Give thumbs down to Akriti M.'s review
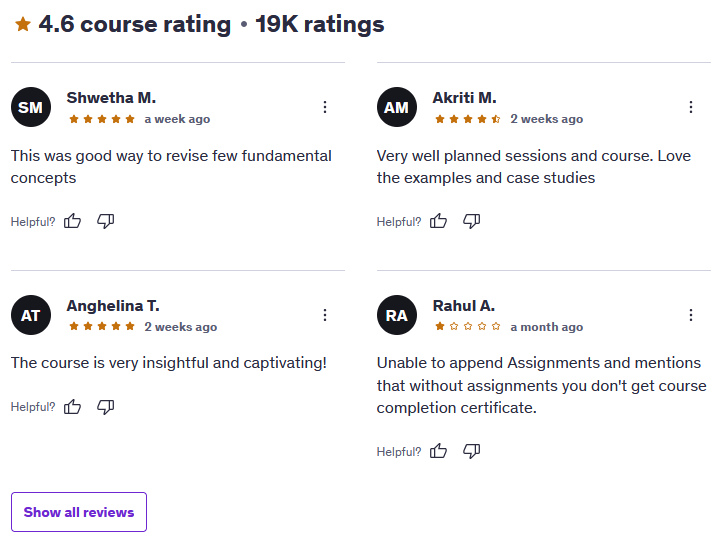This screenshot has height=547, width=719. pos(471,221)
